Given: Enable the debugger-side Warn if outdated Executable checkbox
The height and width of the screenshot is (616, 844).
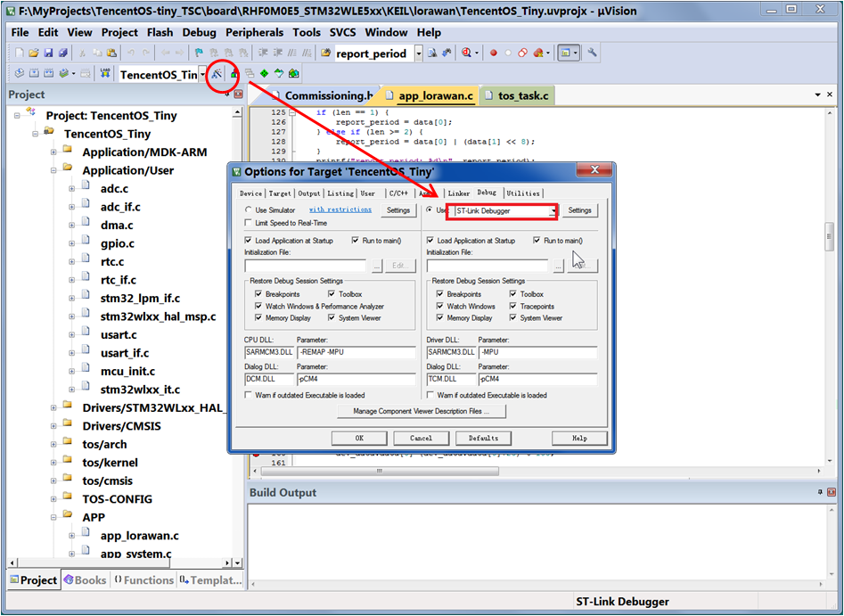Looking at the screenshot, I should coord(430,395).
